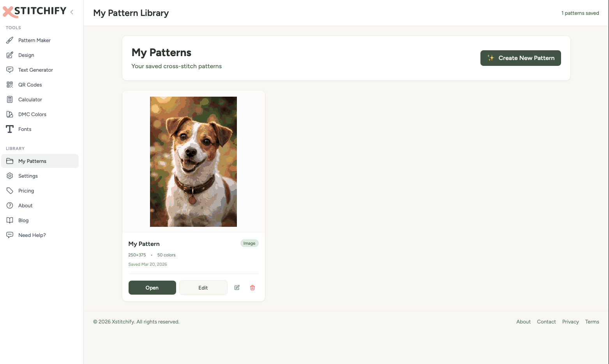The image size is (609, 364).
Task: Open the DMC Colors tool
Action: [32, 114]
